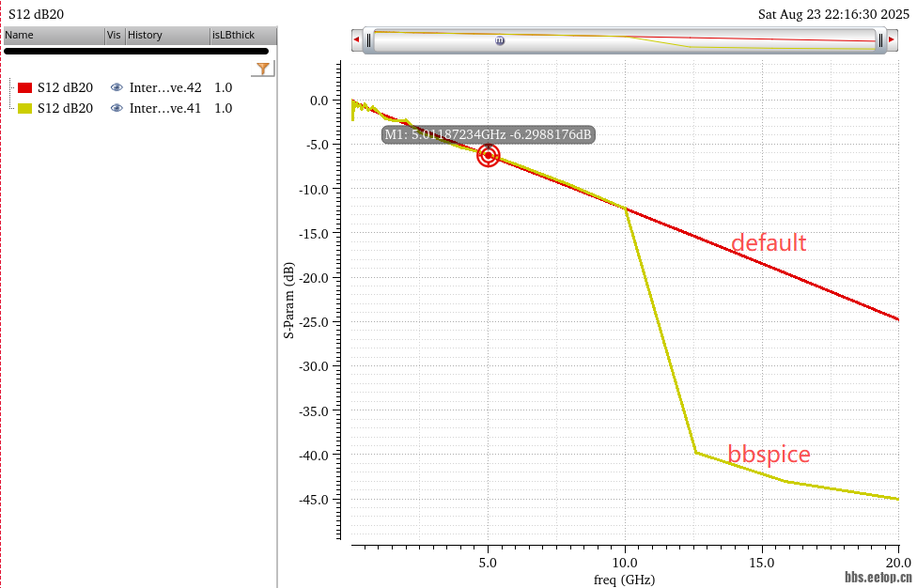917x588 pixels.
Task: Click the 0.0 tick label on Y axis
Action: pyautogui.click(x=319, y=101)
